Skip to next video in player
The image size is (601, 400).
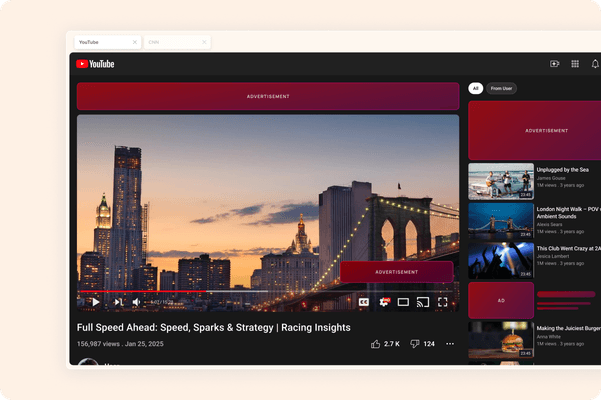pyautogui.click(x=118, y=301)
